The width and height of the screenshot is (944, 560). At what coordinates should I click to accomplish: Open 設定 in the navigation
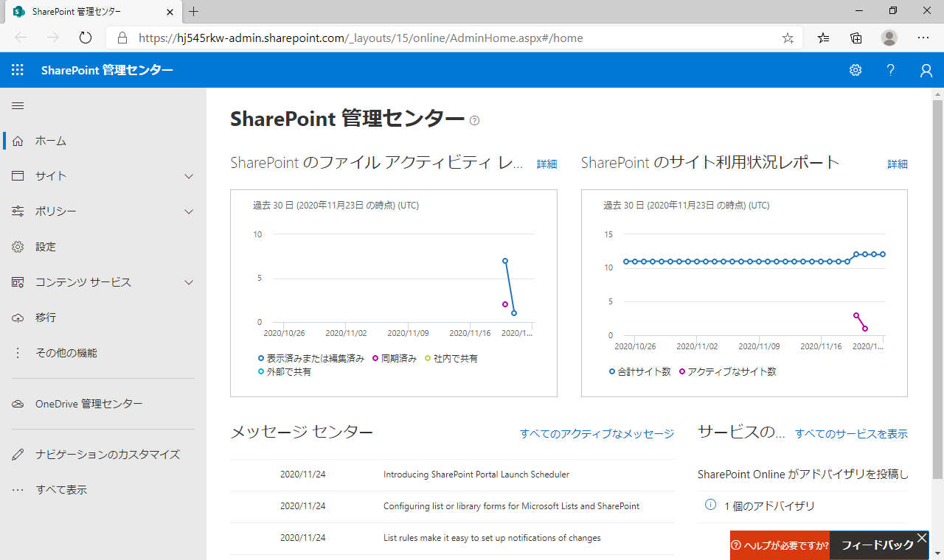tap(46, 247)
